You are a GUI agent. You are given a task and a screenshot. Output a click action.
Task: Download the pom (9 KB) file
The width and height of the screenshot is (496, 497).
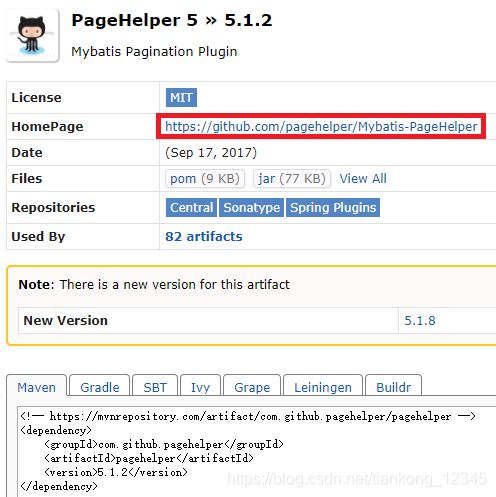pyautogui.click(x=205, y=179)
